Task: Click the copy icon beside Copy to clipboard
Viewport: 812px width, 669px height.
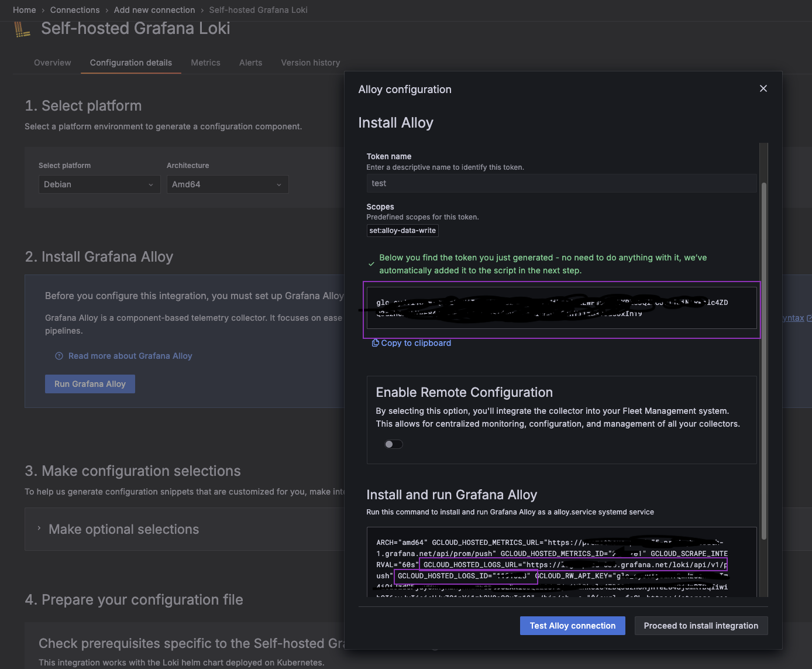Action: [x=376, y=343]
